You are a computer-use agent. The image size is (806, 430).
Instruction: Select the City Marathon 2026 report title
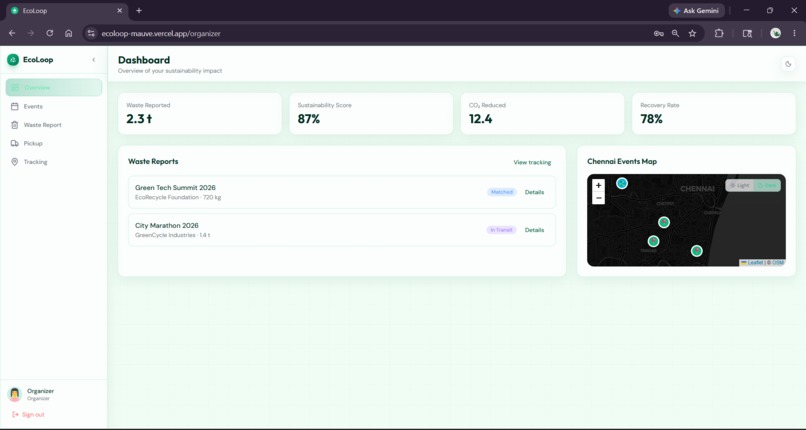[167, 226]
